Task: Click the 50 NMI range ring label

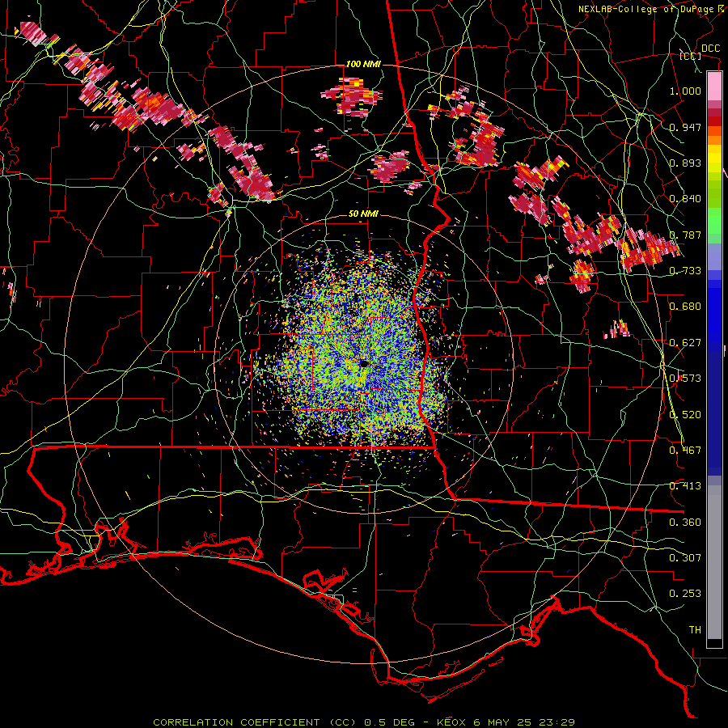Action: (x=363, y=214)
